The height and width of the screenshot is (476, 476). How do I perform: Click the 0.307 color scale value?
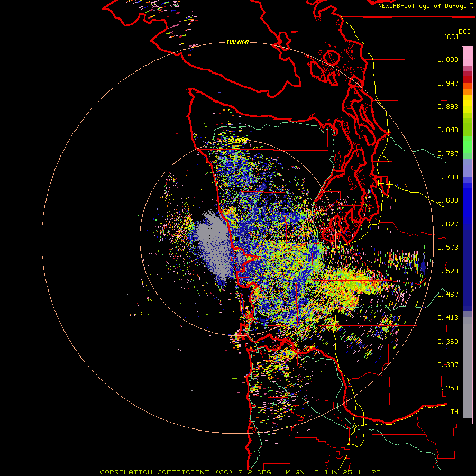tap(448, 364)
